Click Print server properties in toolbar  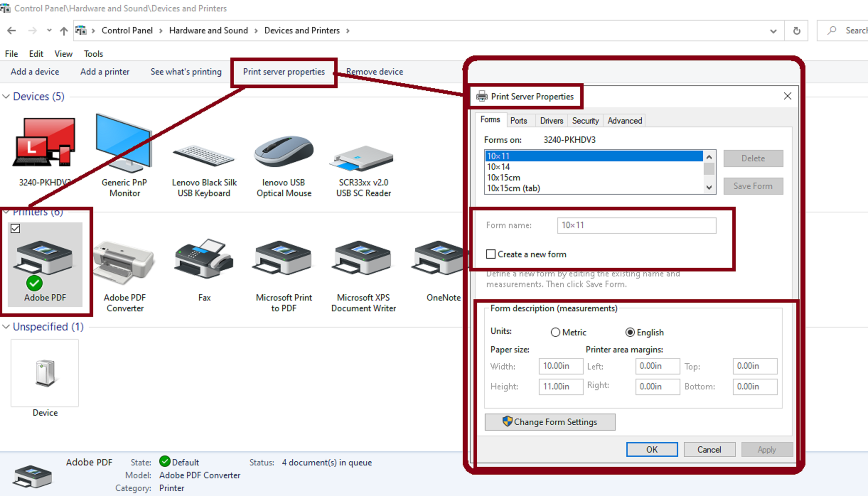[x=283, y=72]
